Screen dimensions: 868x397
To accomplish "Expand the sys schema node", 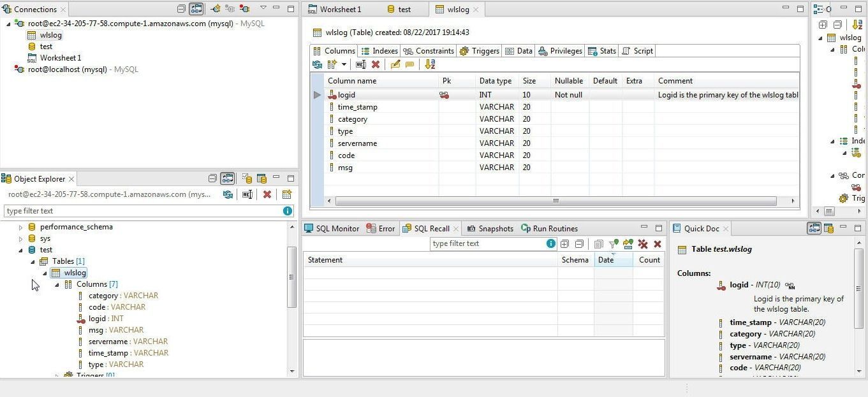I will pos(21,239).
